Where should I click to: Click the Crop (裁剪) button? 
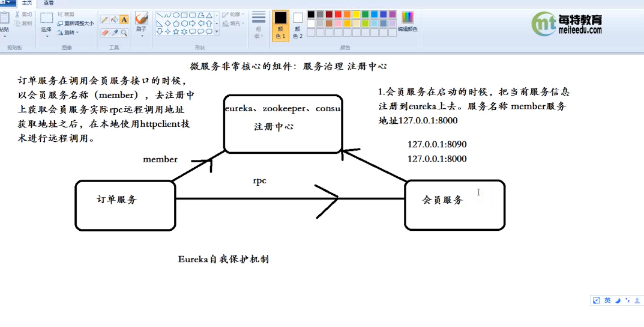coord(65,14)
